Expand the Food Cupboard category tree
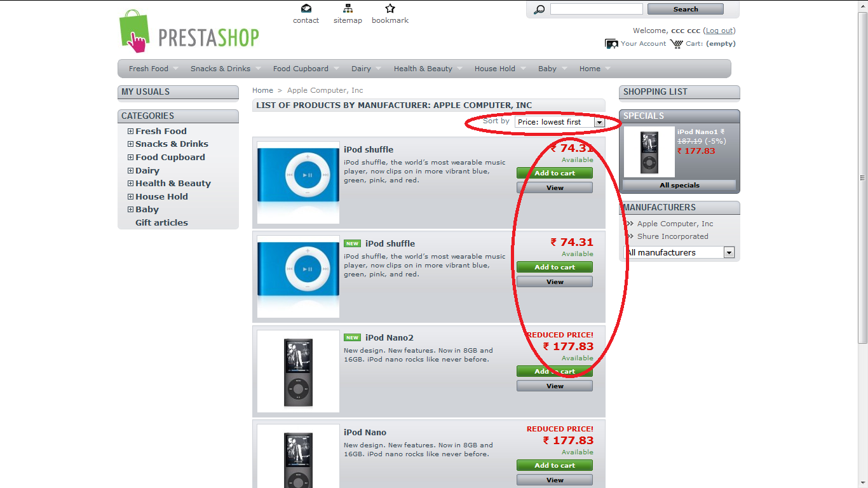868x488 pixels. [x=130, y=158]
